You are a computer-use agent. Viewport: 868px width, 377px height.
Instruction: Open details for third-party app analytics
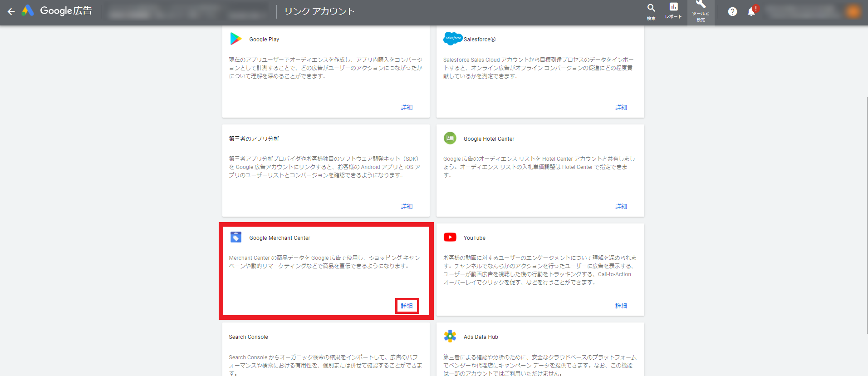407,206
